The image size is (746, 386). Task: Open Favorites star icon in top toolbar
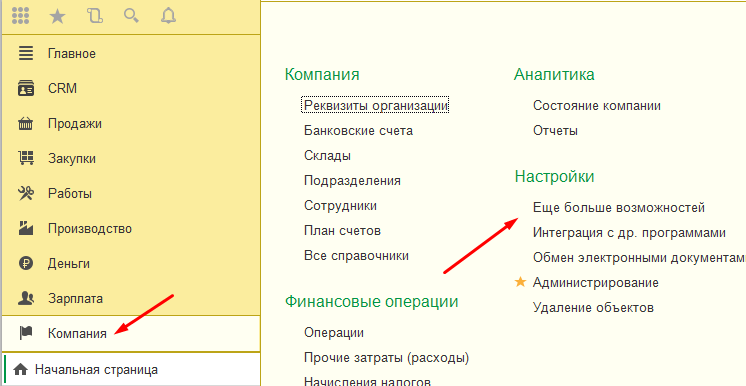click(58, 17)
